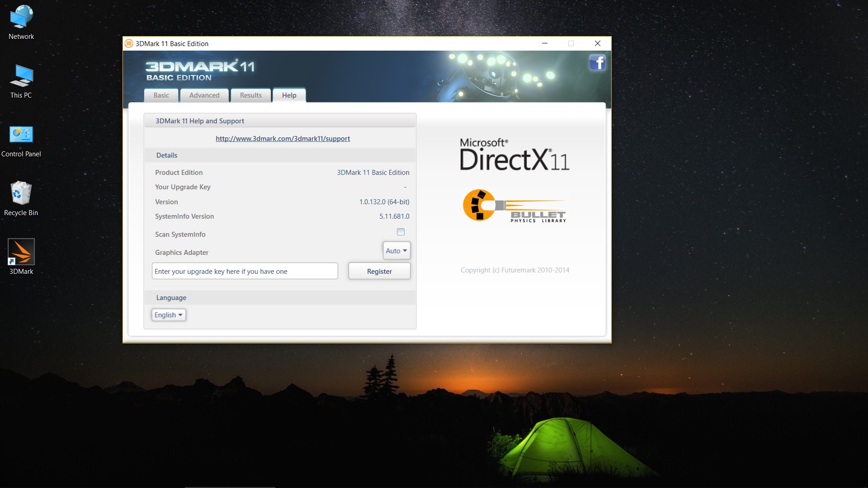Select the Help tab

tap(289, 95)
